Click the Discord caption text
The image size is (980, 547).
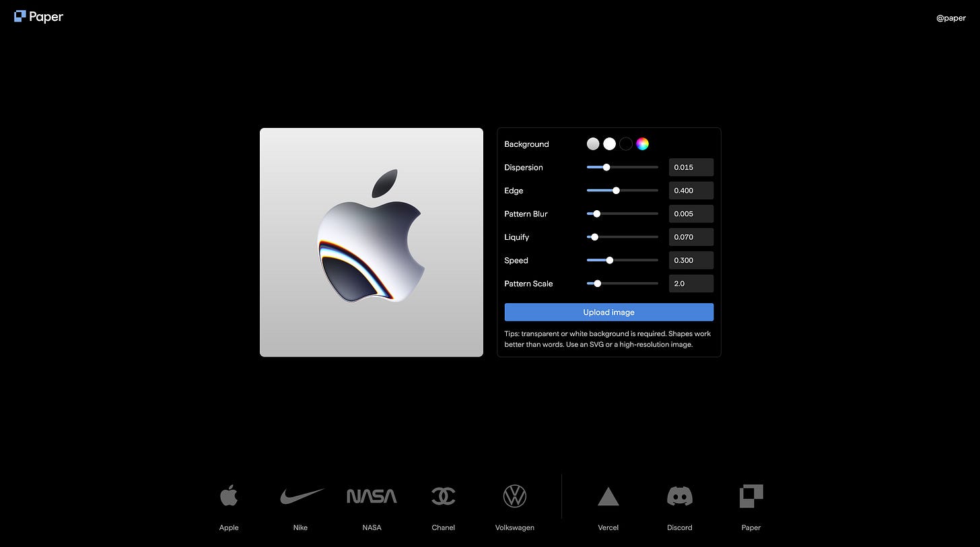click(680, 527)
